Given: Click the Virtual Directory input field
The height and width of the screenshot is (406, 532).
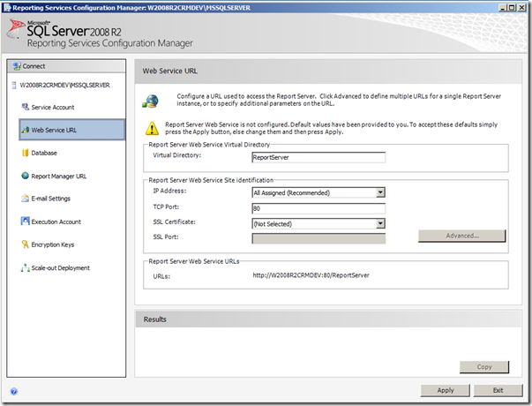Looking at the screenshot, I should [318, 157].
